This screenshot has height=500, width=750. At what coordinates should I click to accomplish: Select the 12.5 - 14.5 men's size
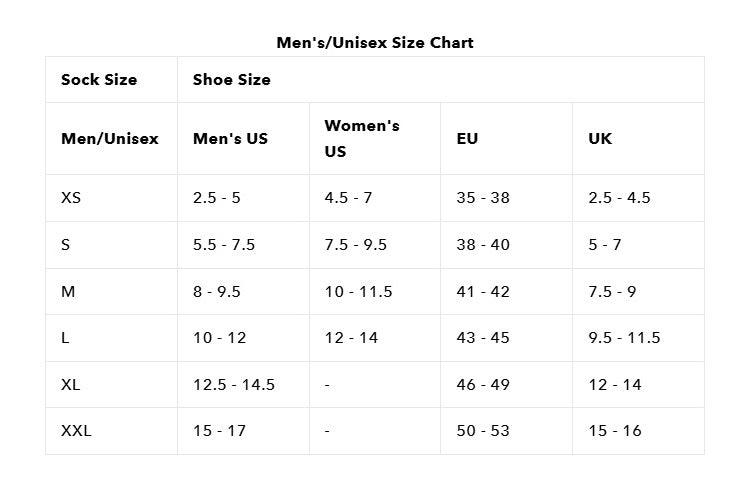click(x=234, y=384)
